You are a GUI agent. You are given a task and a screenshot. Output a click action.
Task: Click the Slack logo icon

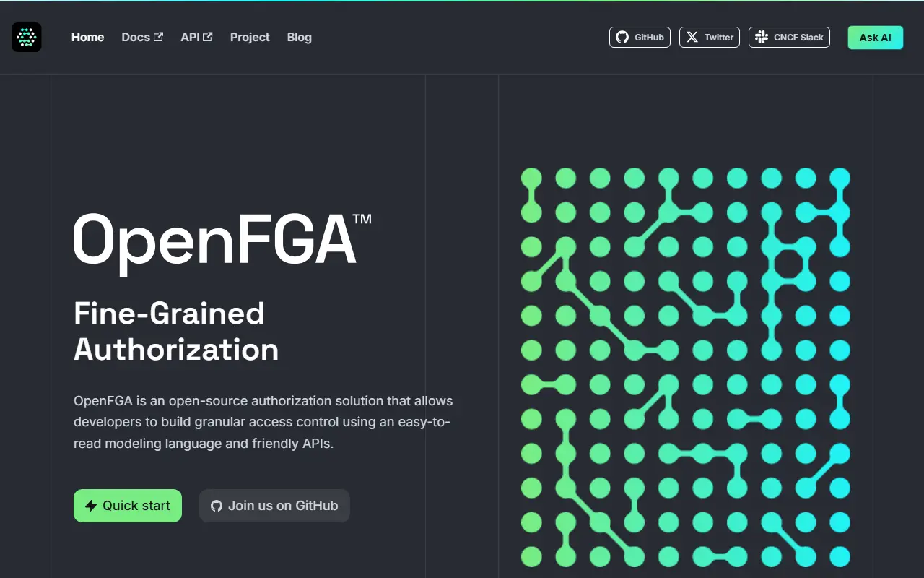click(x=762, y=37)
